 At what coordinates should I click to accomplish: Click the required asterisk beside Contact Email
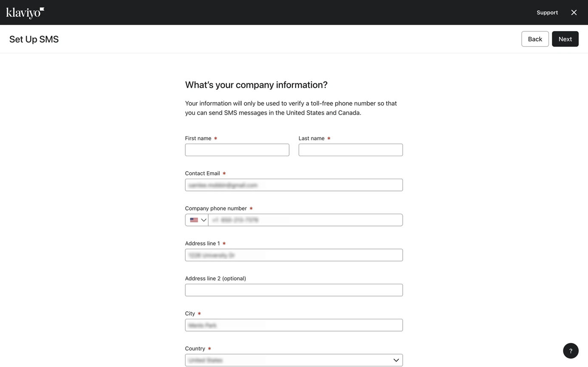coord(224,173)
